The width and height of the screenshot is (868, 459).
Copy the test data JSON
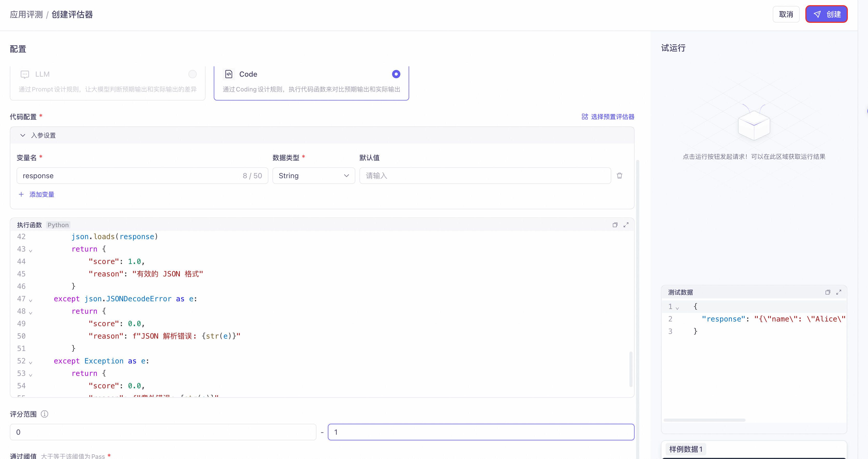coord(828,292)
